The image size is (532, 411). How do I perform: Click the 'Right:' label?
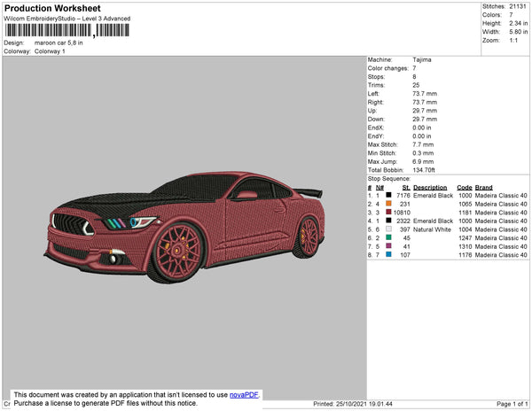pyautogui.click(x=376, y=103)
